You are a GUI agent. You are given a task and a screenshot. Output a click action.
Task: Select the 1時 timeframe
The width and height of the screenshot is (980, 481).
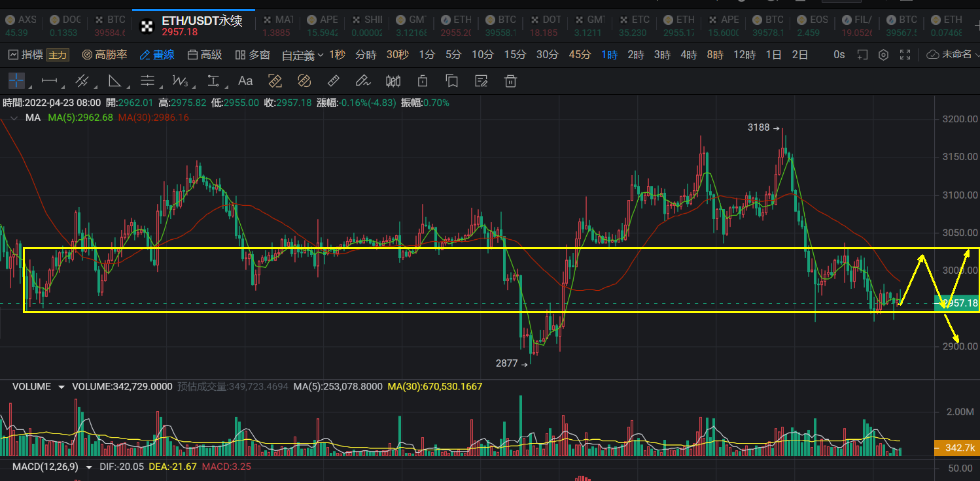609,55
